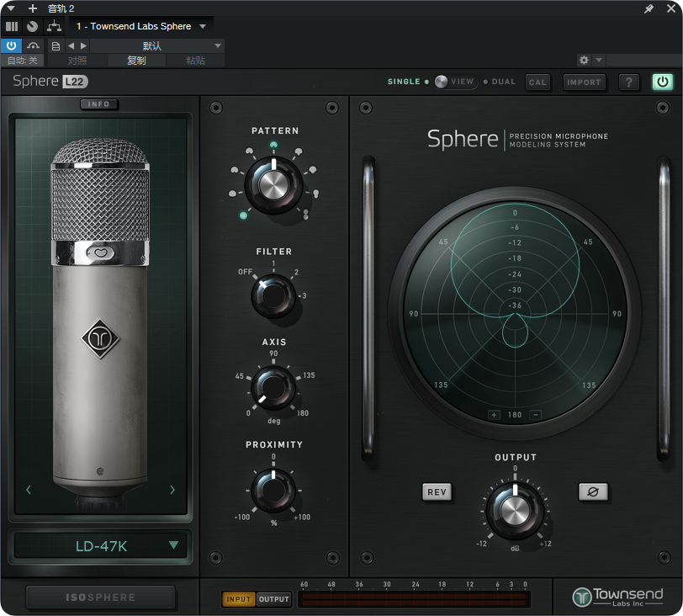The width and height of the screenshot is (683, 616).
Task: Click the 自动: 关 automation mode button
Action: 22,61
